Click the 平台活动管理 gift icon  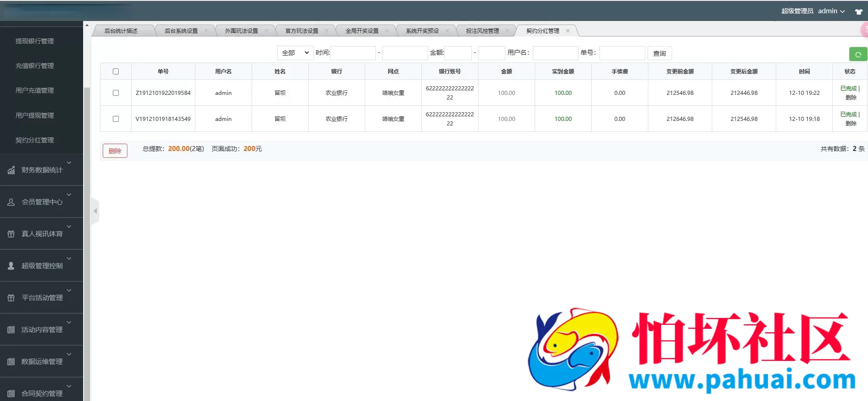11,297
